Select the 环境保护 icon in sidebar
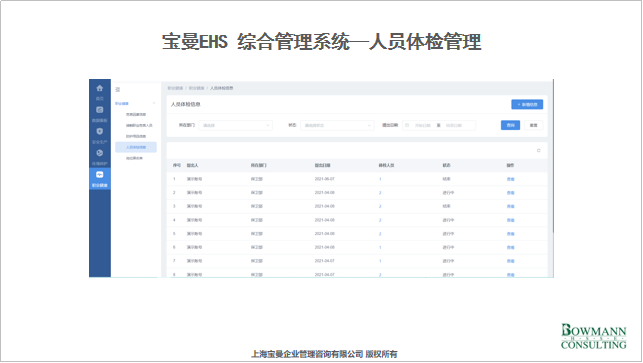This screenshot has height=363, width=643. pyautogui.click(x=100, y=153)
